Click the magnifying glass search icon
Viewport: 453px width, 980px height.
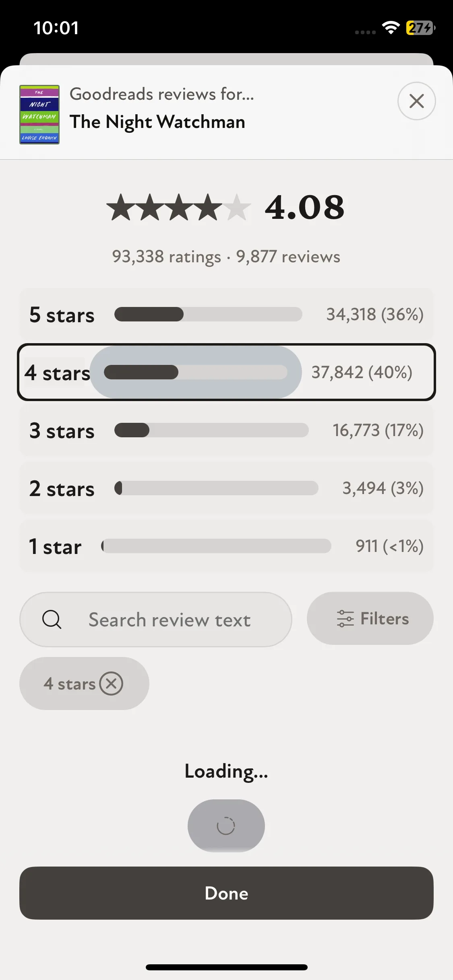pyautogui.click(x=52, y=619)
